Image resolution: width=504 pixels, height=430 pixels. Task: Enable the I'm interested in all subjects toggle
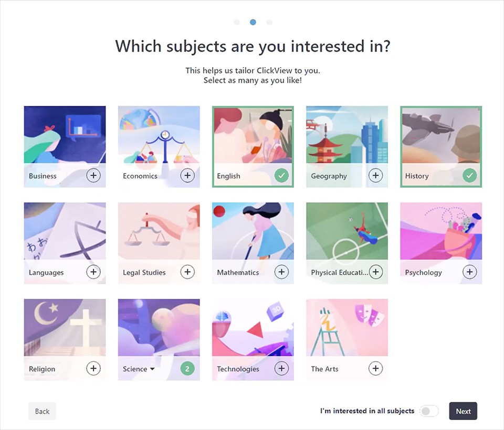click(x=428, y=411)
